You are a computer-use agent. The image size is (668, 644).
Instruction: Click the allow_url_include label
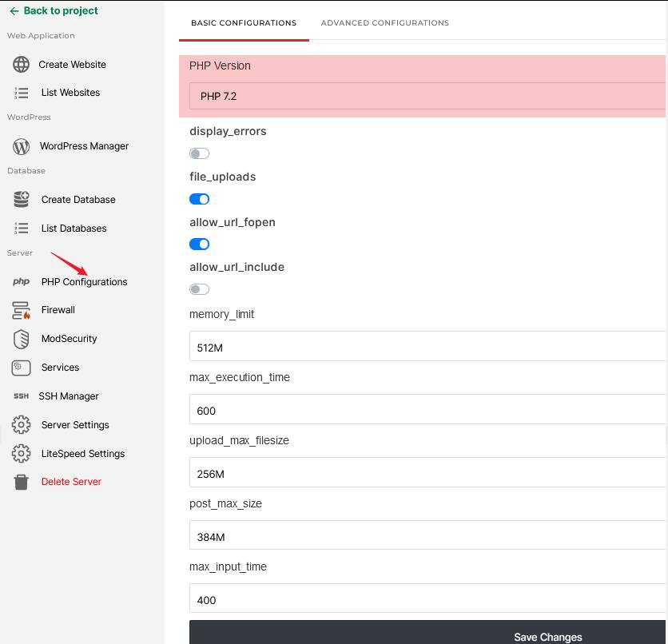[x=237, y=267]
